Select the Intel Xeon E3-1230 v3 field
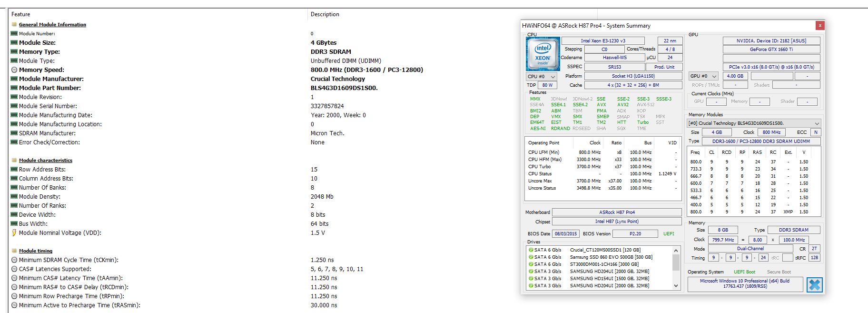 603,41
